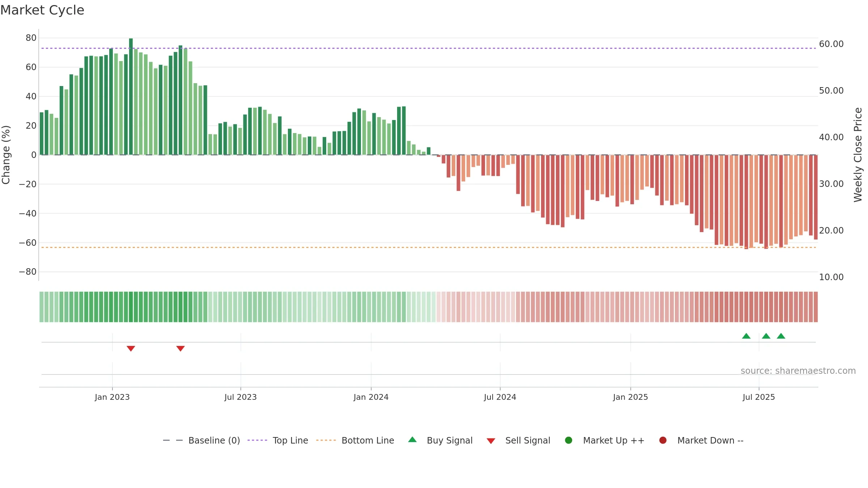Select the middle green buy signal marker
The height and width of the screenshot is (488, 868).
pyautogui.click(x=766, y=336)
